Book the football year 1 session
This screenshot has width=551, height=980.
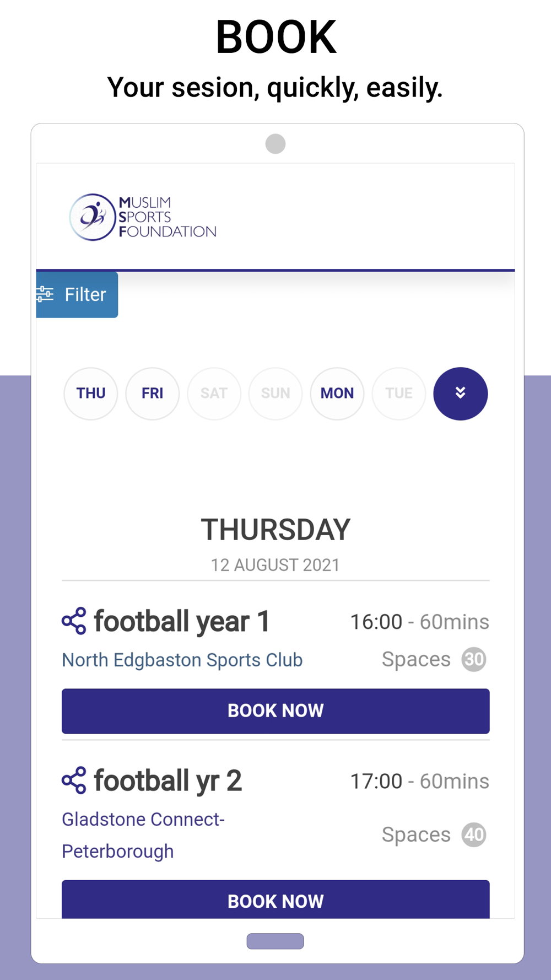click(275, 711)
